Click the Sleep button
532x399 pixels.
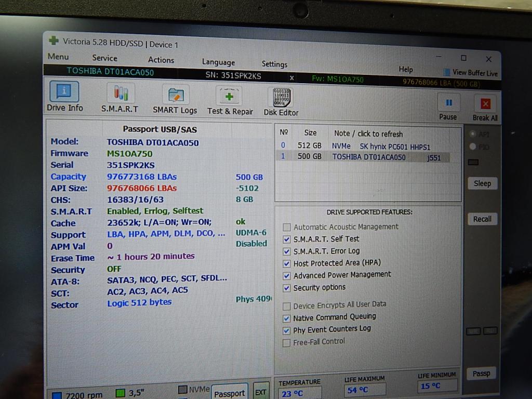482,183
